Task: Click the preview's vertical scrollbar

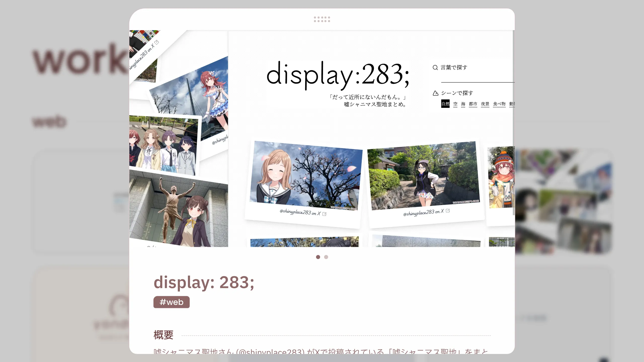Action: pyautogui.click(x=514, y=123)
